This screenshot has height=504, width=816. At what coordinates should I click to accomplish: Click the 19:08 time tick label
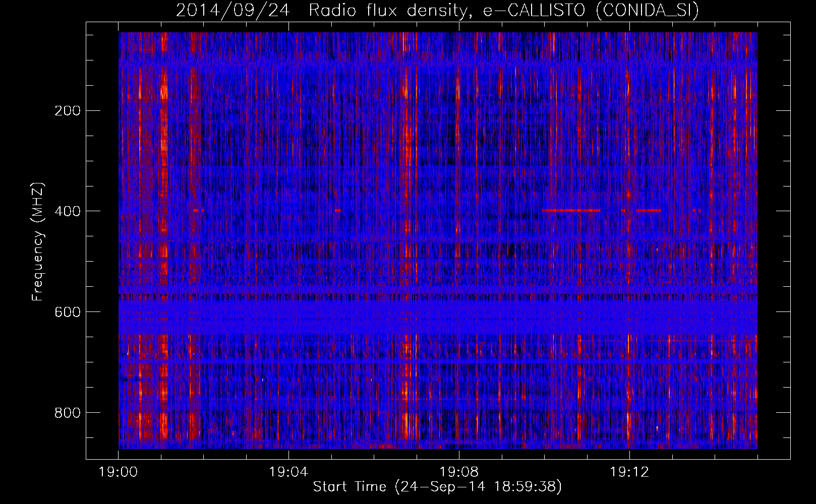459,472
